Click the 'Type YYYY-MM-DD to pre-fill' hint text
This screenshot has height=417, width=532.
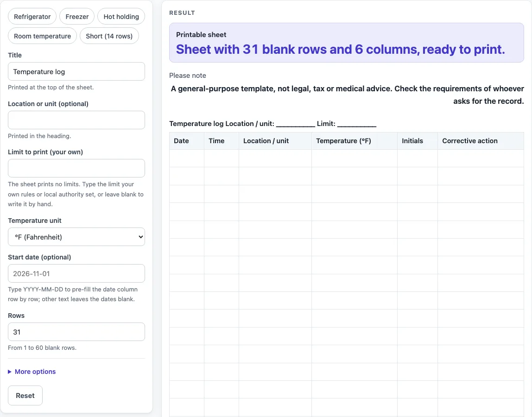(73, 294)
